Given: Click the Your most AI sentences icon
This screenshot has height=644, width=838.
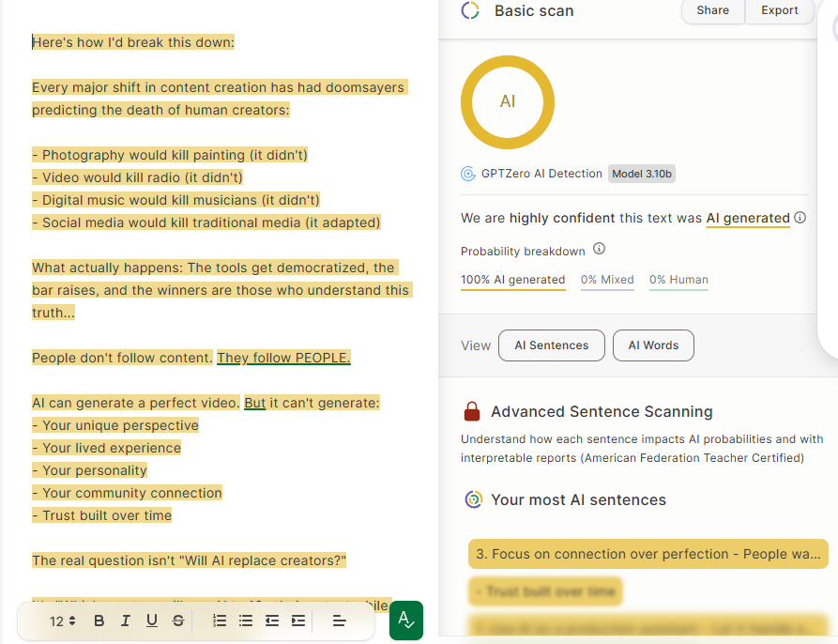Looking at the screenshot, I should [x=474, y=499].
